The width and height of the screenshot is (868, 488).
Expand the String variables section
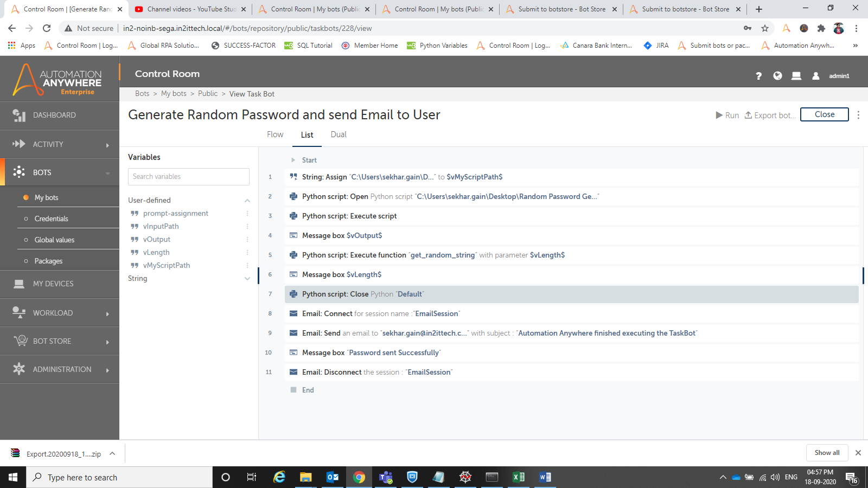(247, 279)
